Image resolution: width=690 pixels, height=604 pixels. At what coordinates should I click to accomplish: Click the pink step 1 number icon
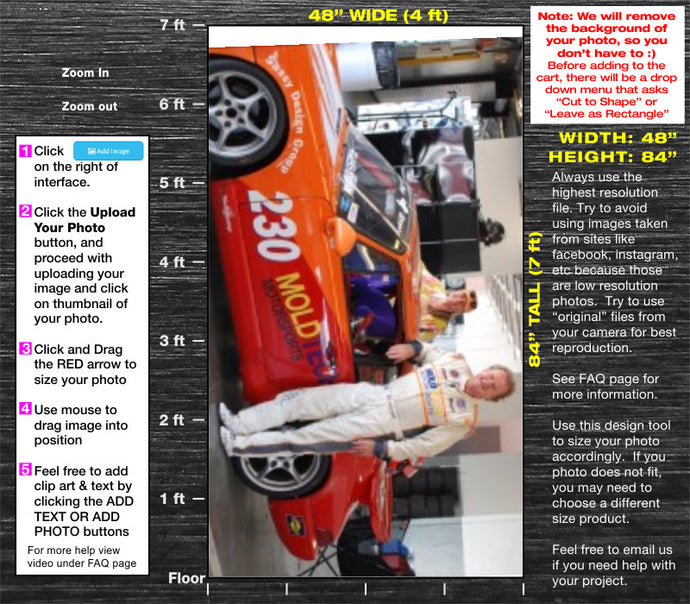click(x=26, y=150)
